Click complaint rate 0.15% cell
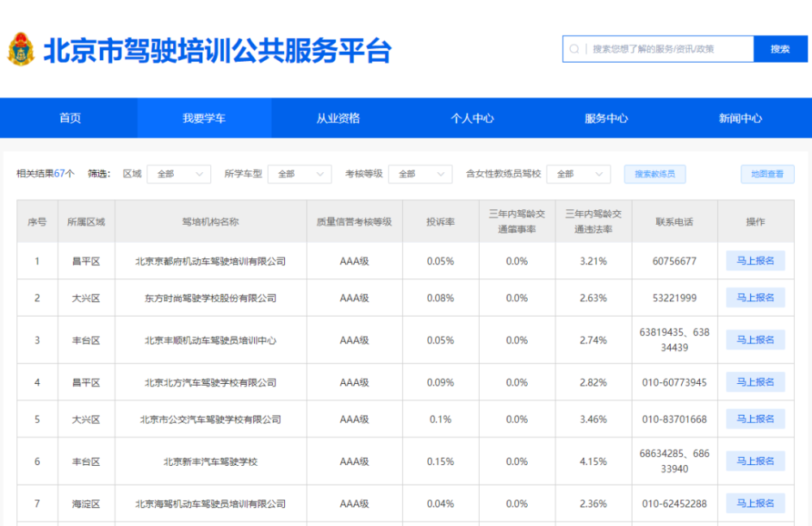 pyautogui.click(x=441, y=462)
